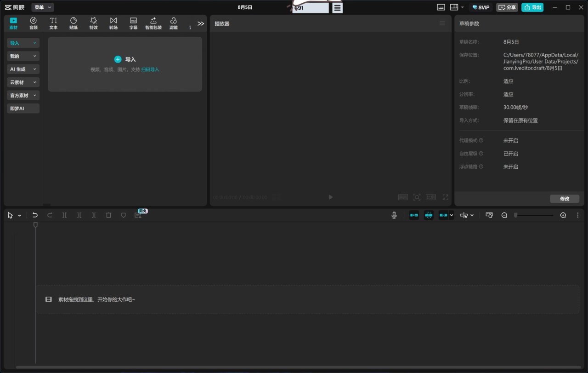The width and height of the screenshot is (588, 373).
Task: Click the add marker shield icon
Action: (x=123, y=215)
